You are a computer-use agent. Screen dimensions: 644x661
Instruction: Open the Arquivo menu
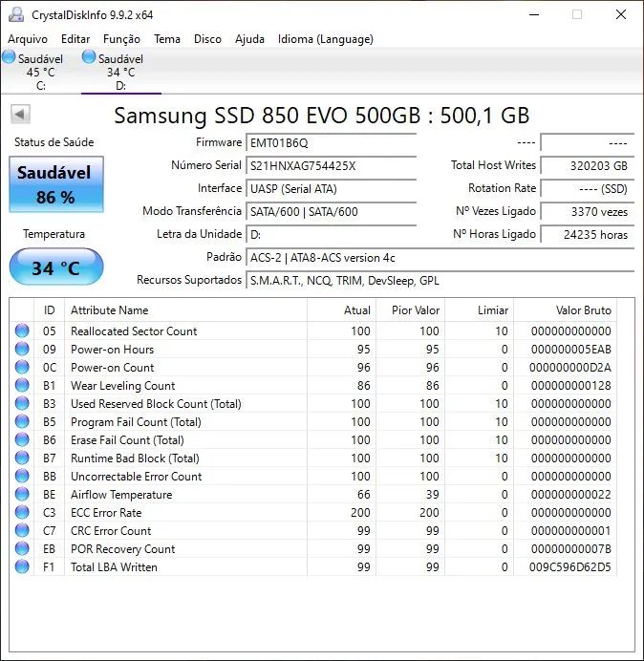tap(28, 39)
